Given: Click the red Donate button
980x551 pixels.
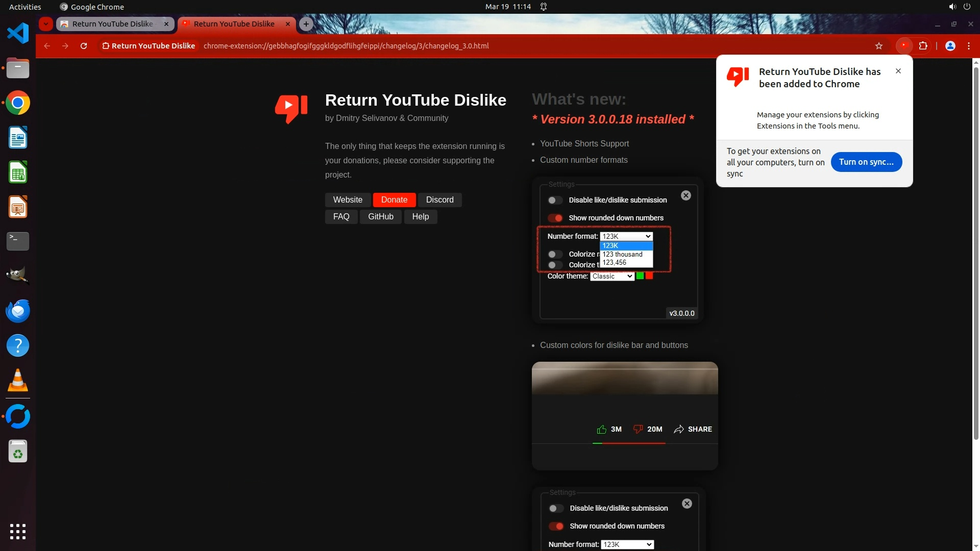Looking at the screenshot, I should pyautogui.click(x=394, y=200).
